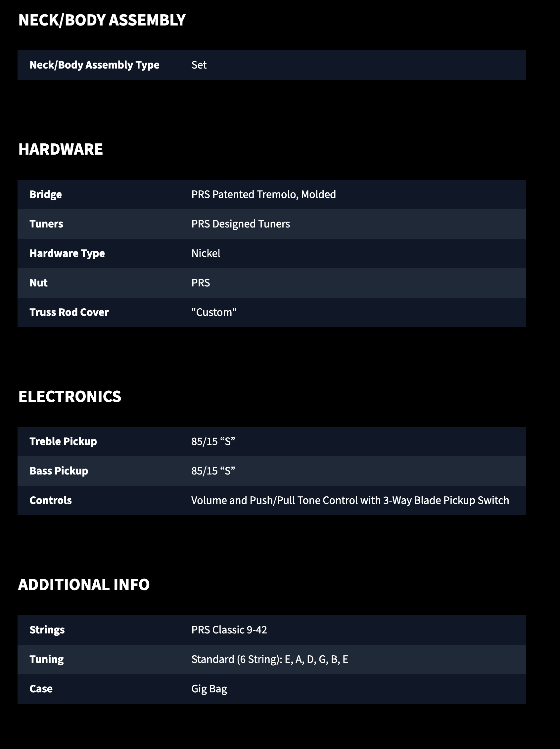This screenshot has width=560, height=749.
Task: Select the Bridge specification row label
Action: click(x=46, y=194)
